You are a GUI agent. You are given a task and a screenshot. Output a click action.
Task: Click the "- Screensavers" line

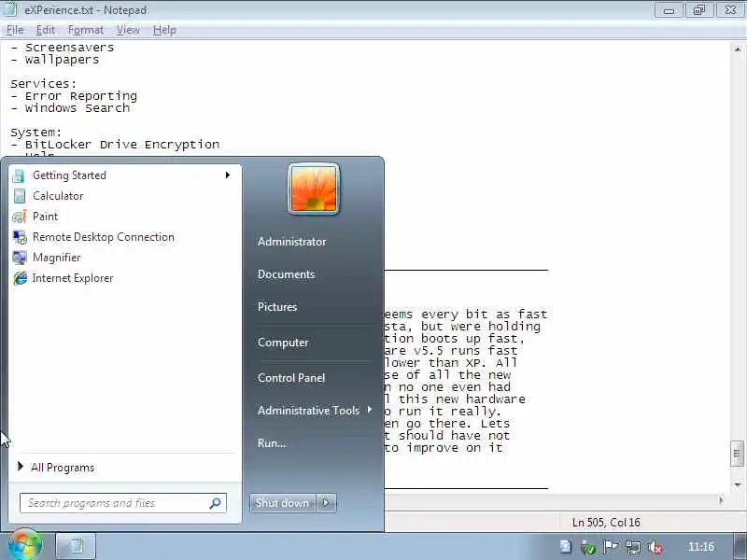62,48
